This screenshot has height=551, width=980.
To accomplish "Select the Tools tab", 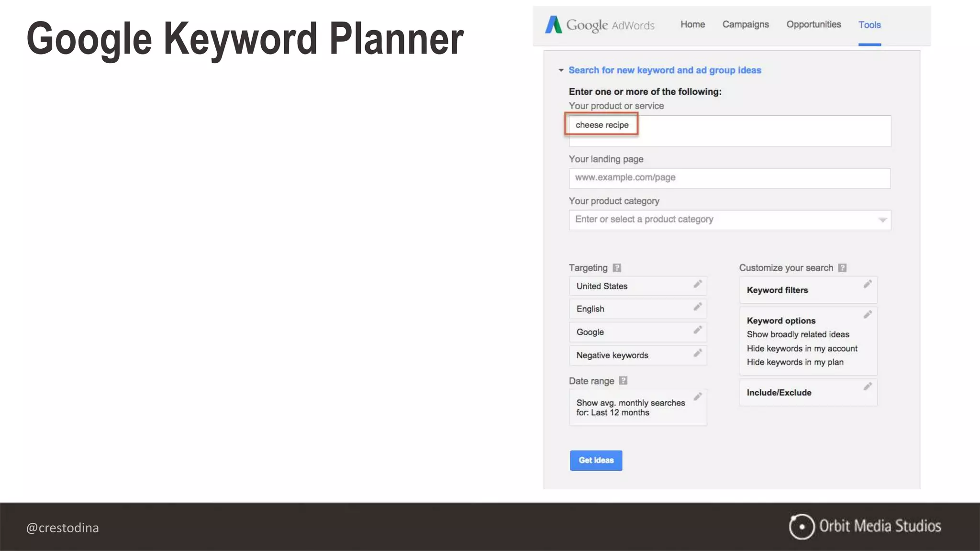I will (x=869, y=25).
